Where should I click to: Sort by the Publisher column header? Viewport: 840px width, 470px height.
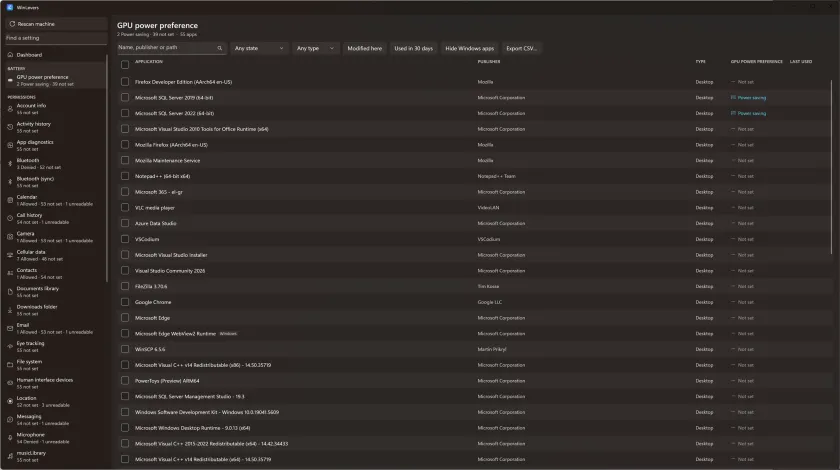(x=489, y=62)
